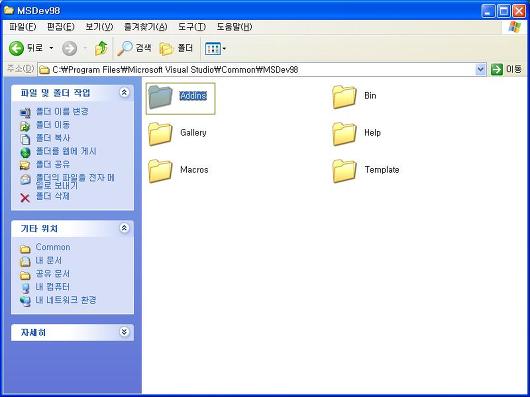Image resolution: width=530 pixels, height=397 pixels.
Task: Maximize the MSDev98 window
Action: click(x=504, y=11)
